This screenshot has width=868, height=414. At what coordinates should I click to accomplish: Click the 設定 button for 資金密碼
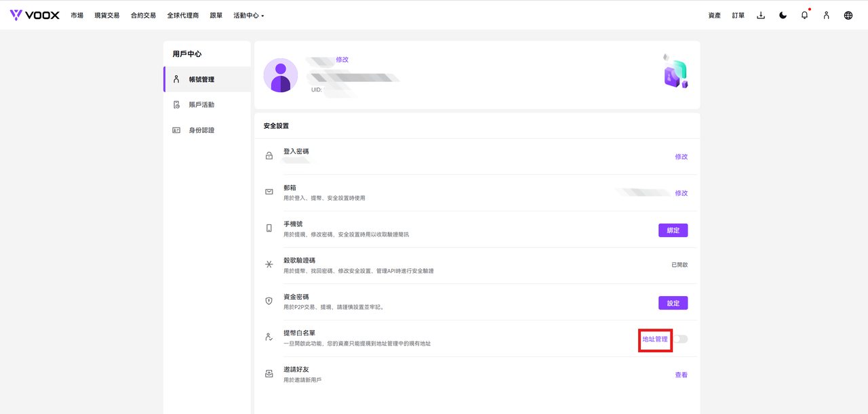[673, 303]
